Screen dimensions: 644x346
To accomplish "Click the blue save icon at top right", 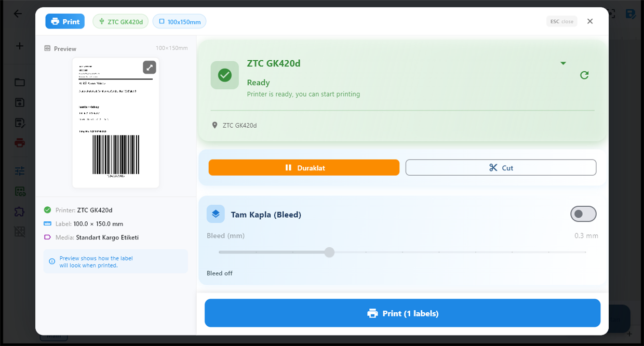I will tap(630, 14).
